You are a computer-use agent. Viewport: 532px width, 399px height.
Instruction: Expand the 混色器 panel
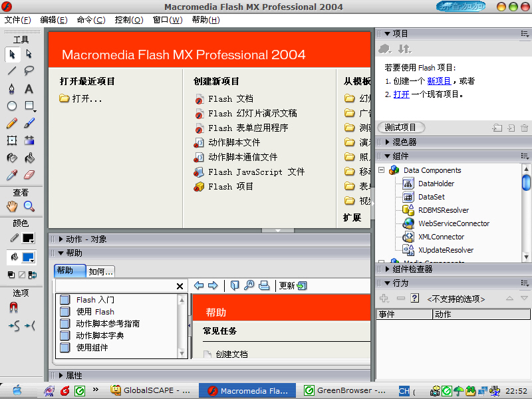387,142
